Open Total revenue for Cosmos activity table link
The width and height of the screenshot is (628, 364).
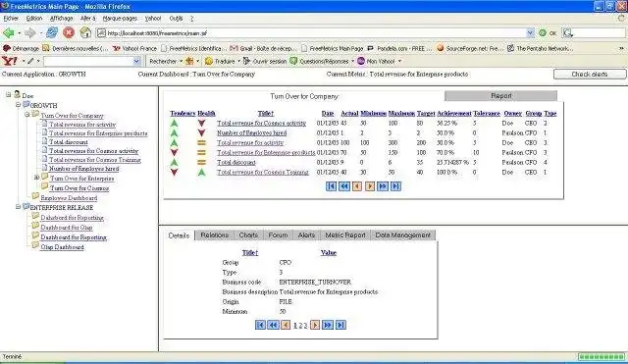[x=262, y=123]
